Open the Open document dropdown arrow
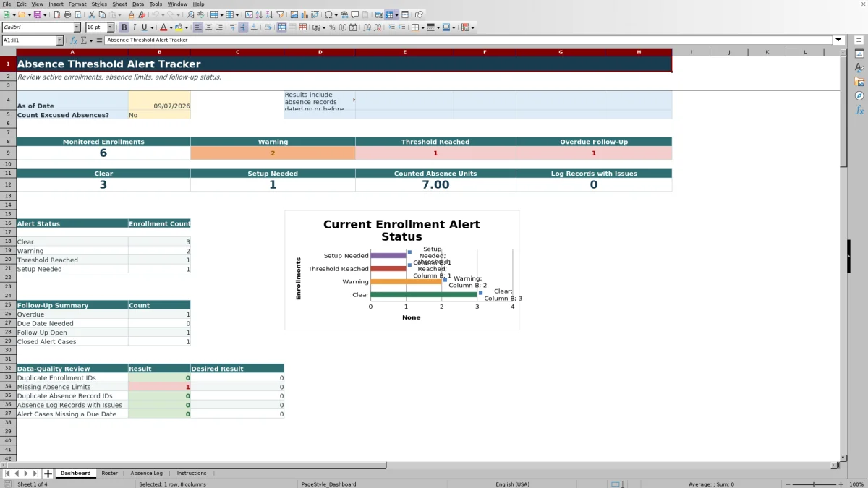Screen dimensions: 868x488 [30, 14]
